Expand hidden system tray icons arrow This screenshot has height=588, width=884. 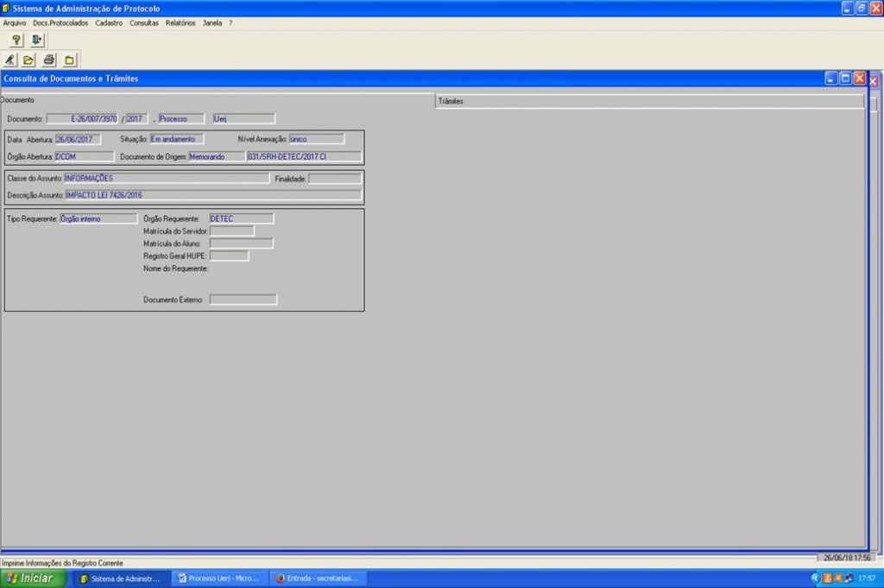814,579
